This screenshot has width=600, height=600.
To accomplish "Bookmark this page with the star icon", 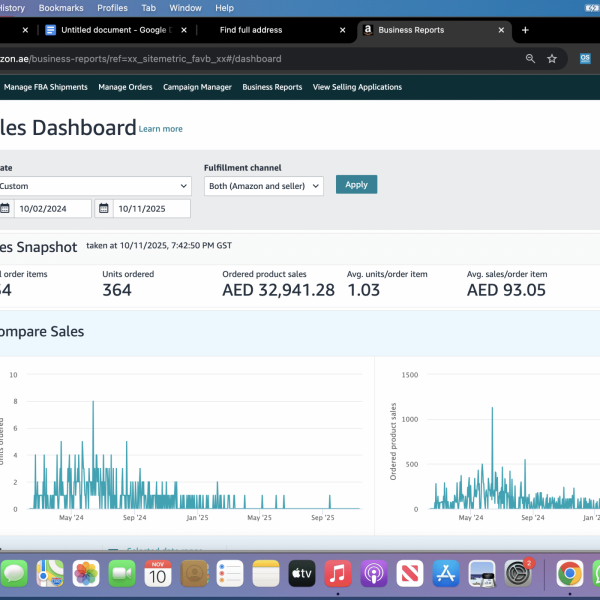I will [551, 59].
